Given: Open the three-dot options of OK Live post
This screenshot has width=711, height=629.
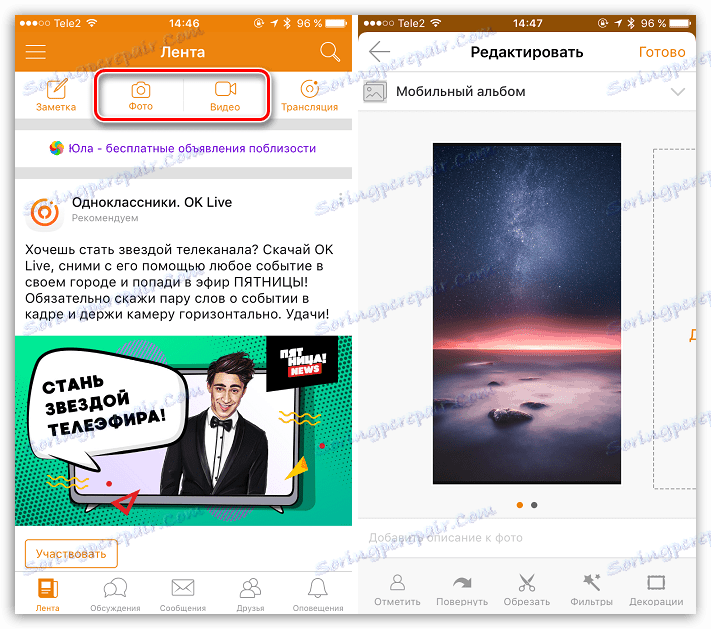Looking at the screenshot, I should pyautogui.click(x=341, y=200).
